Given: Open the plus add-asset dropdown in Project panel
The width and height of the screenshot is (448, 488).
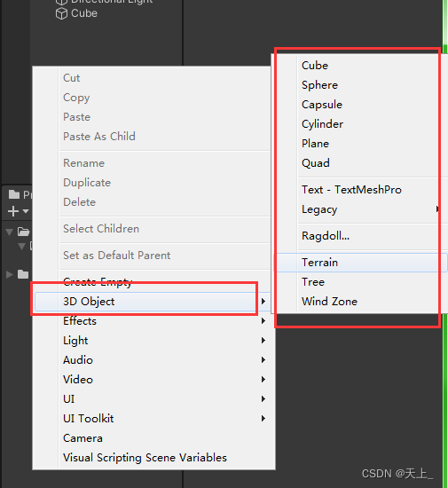Looking at the screenshot, I should pyautogui.click(x=18, y=211).
